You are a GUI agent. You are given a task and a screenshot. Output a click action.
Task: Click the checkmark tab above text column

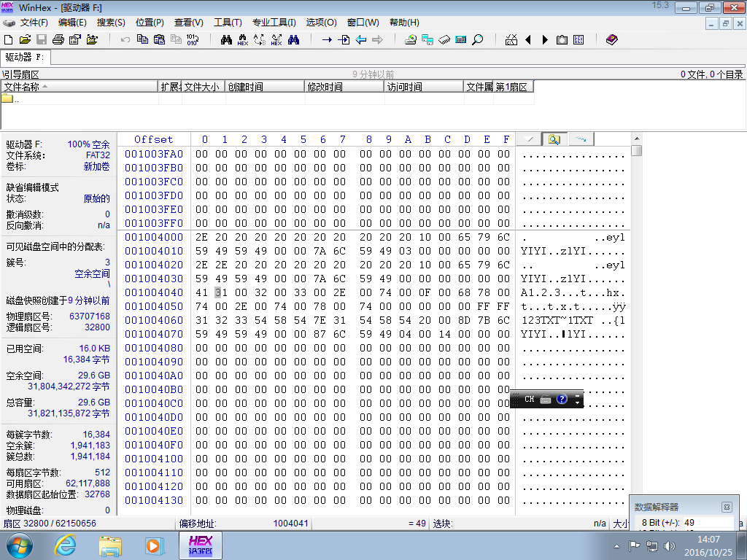pyautogui.click(x=529, y=139)
